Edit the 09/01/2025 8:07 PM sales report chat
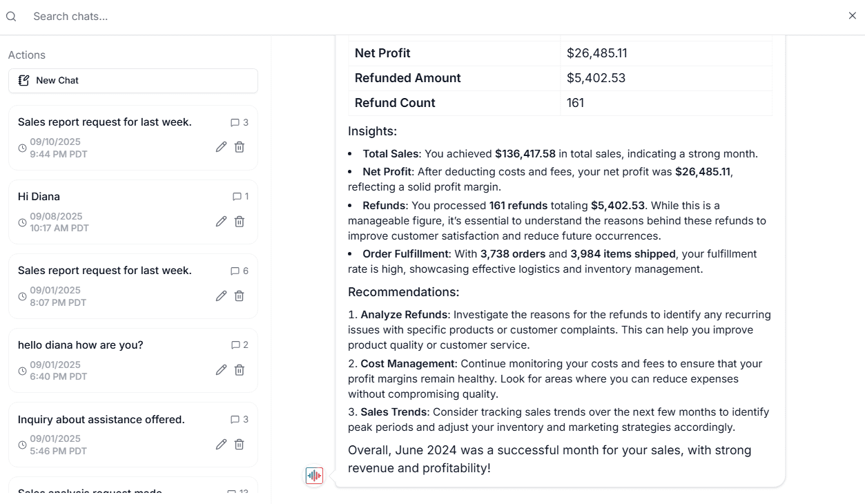 (221, 296)
